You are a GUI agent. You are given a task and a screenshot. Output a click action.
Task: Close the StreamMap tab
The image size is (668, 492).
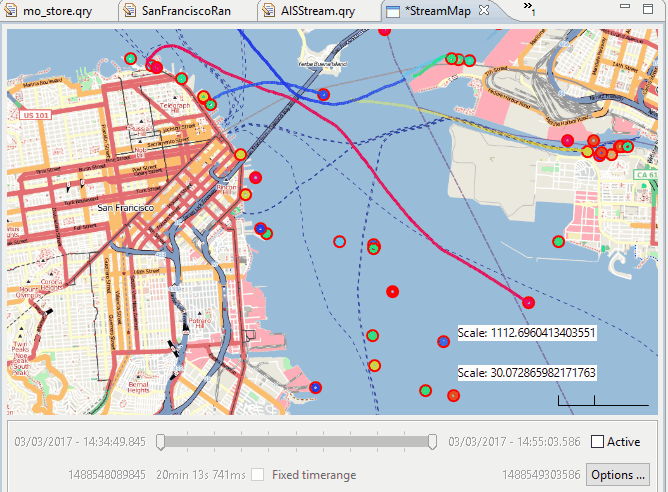click(x=483, y=11)
